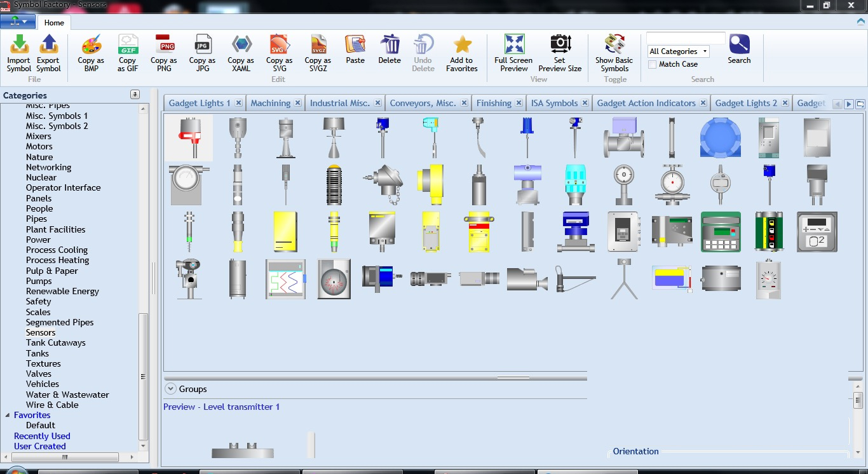Viewport: 868px width, 474px height.
Task: Close the Gadget Lights 1 tab
Action: (x=239, y=103)
